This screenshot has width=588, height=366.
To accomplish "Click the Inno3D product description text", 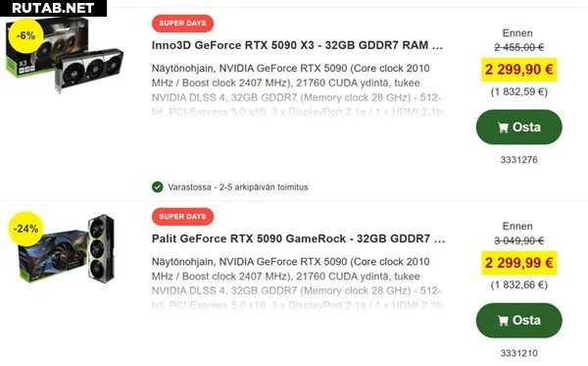I will click(297, 90).
